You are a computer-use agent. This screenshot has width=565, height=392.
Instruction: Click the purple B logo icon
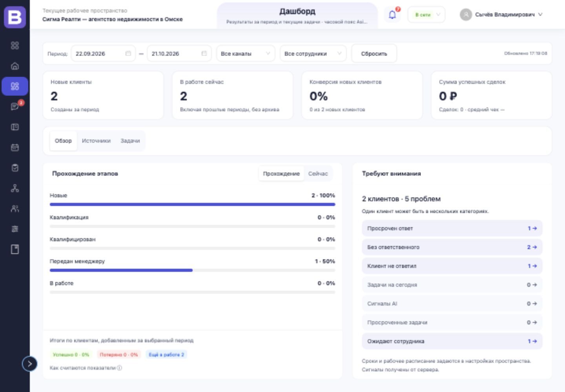(15, 17)
